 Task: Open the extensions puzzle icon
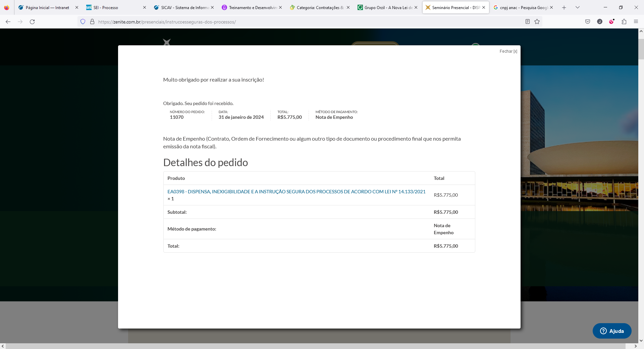pyautogui.click(x=624, y=22)
